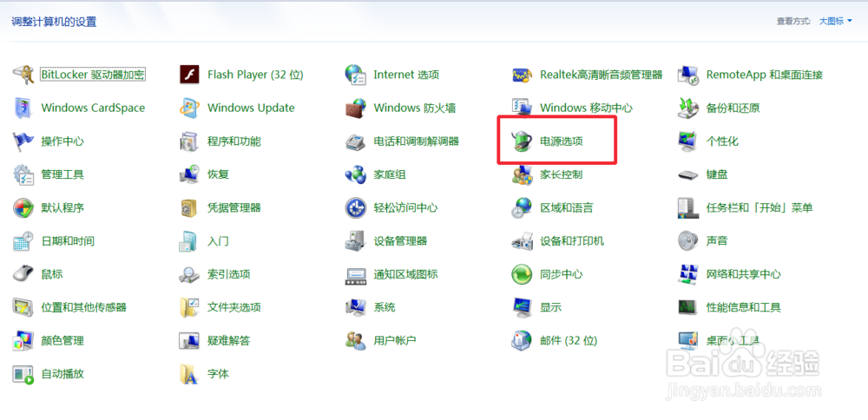Open the 操作中心 flag icon
This screenshot has width=868, height=420.
(23, 141)
